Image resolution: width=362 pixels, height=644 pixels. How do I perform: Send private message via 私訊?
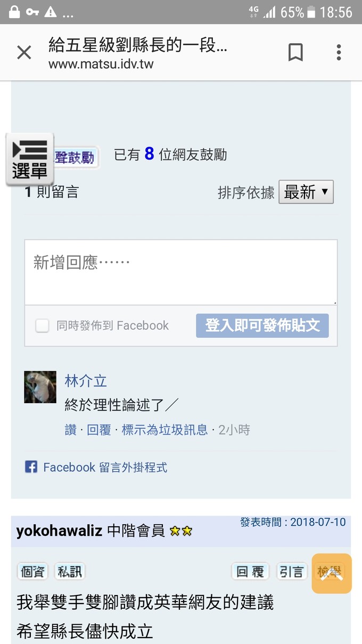(70, 572)
